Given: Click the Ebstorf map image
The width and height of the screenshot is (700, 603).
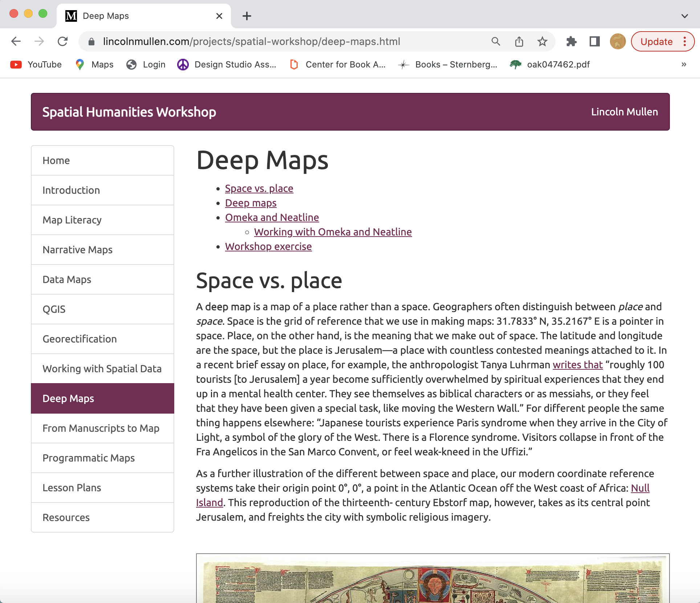Looking at the screenshot, I should [433, 578].
